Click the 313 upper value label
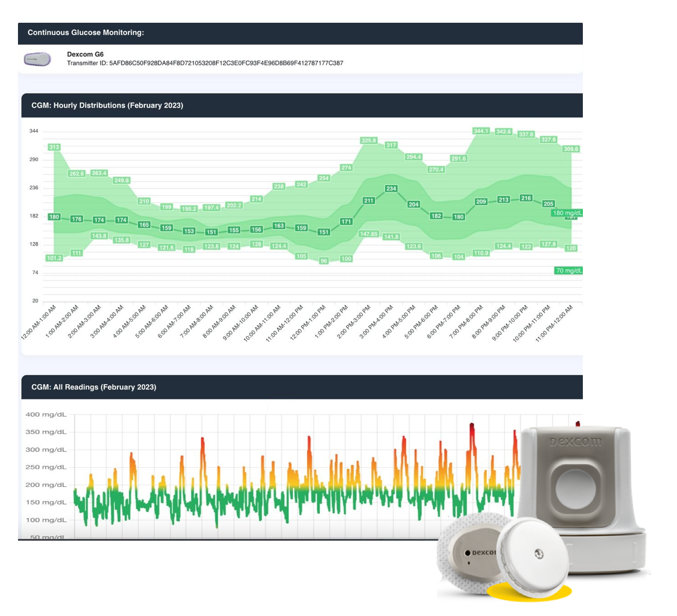The width and height of the screenshot is (677, 616). [x=54, y=147]
